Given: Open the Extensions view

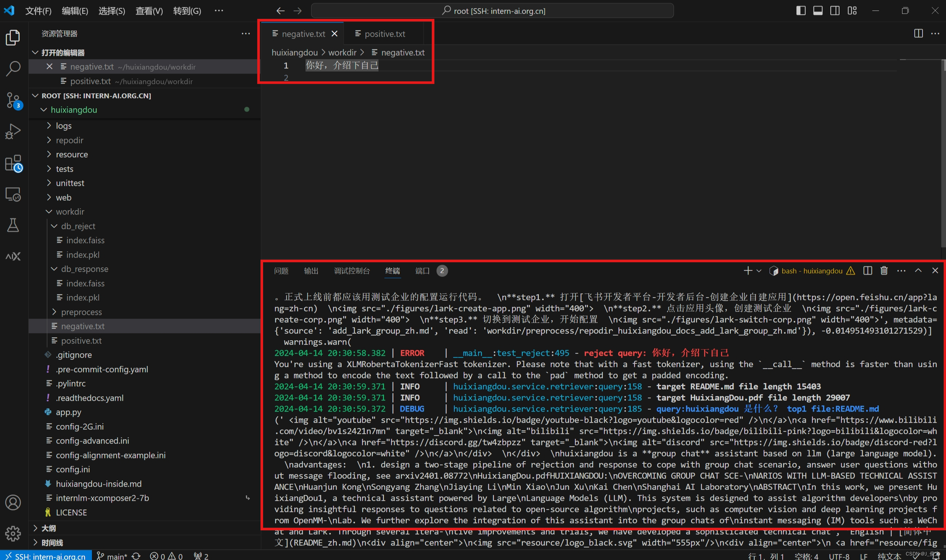Looking at the screenshot, I should (14, 163).
